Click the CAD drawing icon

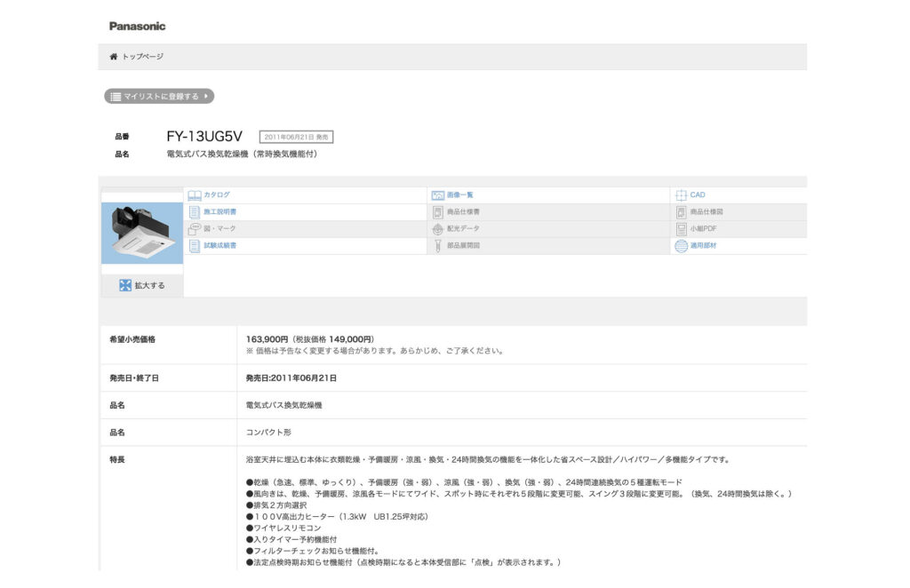(x=681, y=195)
